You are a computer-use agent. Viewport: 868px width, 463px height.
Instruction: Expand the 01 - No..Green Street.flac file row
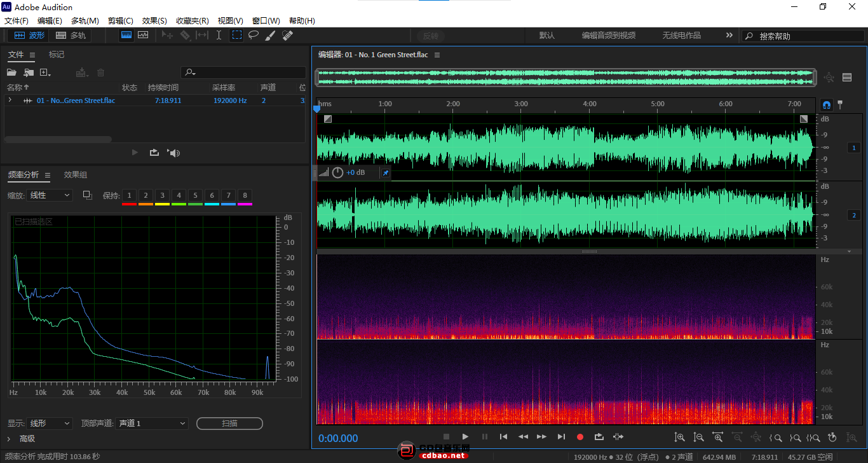(x=10, y=100)
